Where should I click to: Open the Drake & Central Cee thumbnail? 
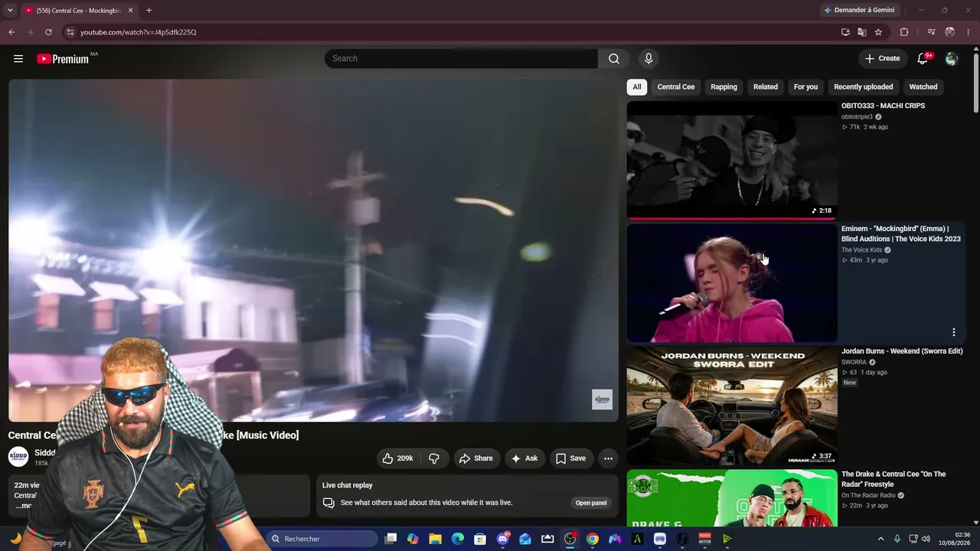[732, 498]
